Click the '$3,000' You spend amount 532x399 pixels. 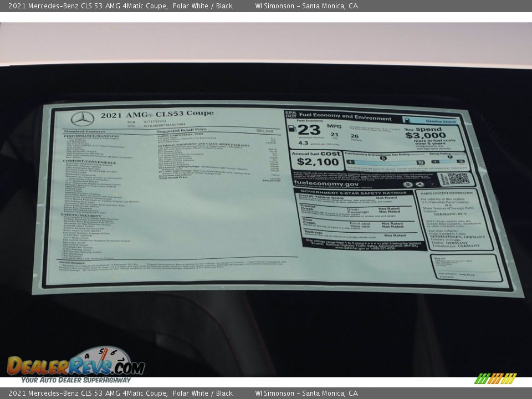pos(426,135)
